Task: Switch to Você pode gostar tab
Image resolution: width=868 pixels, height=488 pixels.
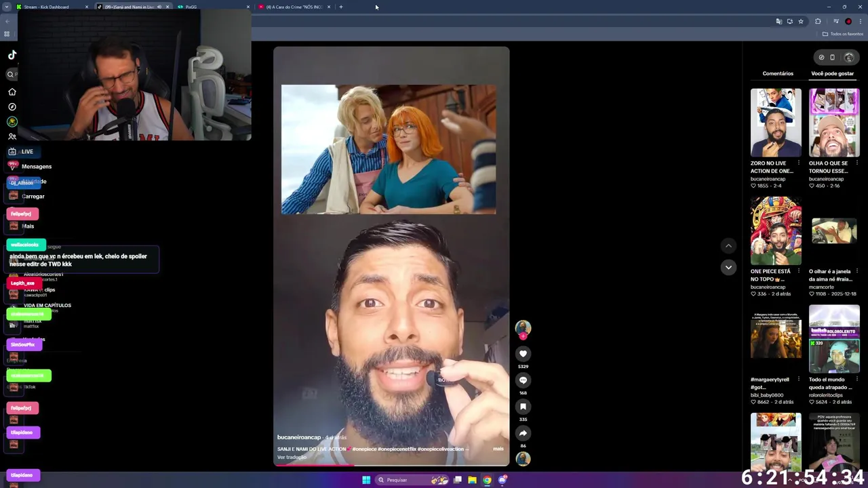Action: pos(833,73)
